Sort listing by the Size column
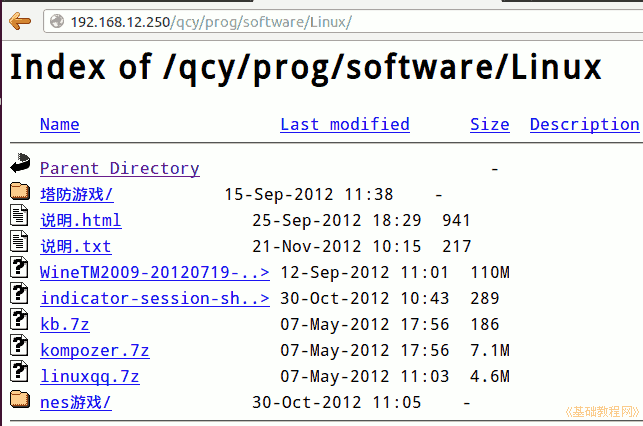Screen dimensions: 643x426 click(490, 125)
